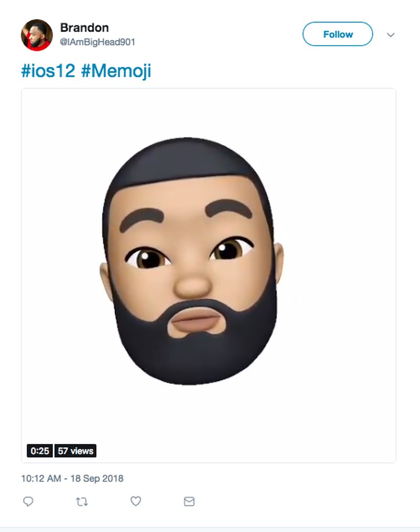Viewport: 420px width, 532px height.
Task: Click the 57 views counter
Action: click(76, 451)
